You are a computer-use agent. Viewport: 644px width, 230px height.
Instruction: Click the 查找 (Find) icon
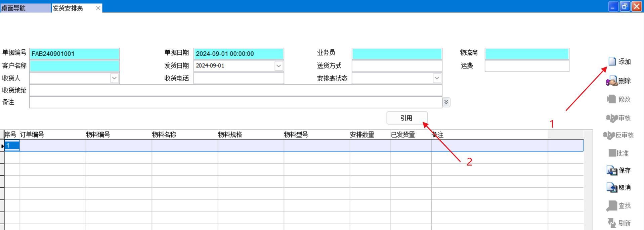612,206
